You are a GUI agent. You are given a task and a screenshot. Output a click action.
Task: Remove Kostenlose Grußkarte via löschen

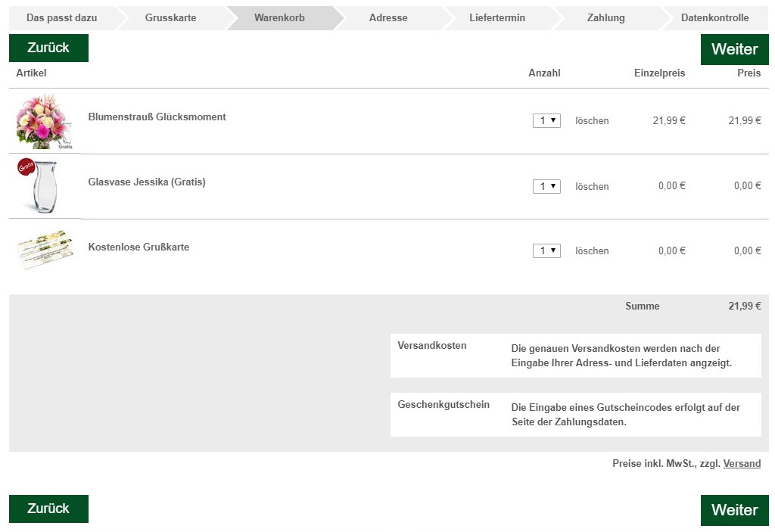tap(592, 250)
